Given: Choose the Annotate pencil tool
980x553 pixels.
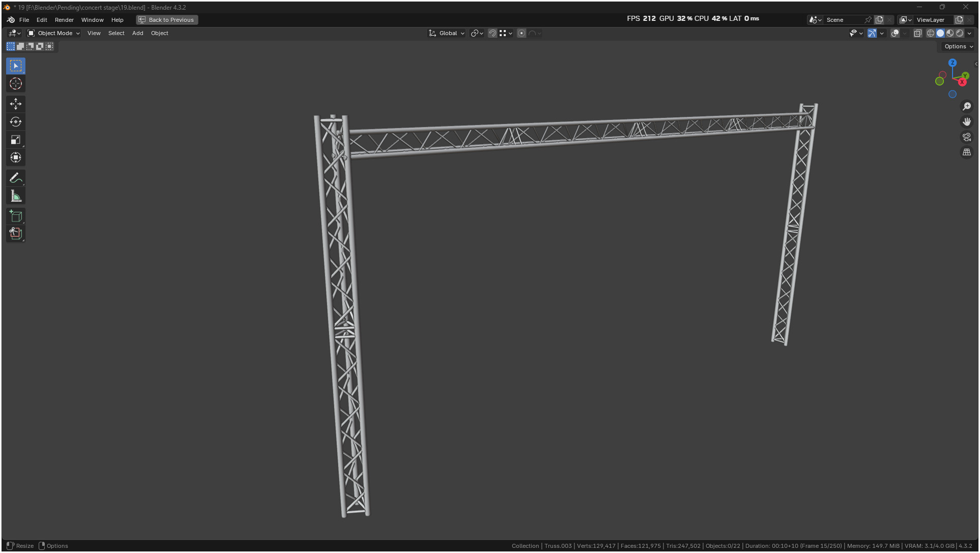Looking at the screenshot, I should click(x=16, y=178).
